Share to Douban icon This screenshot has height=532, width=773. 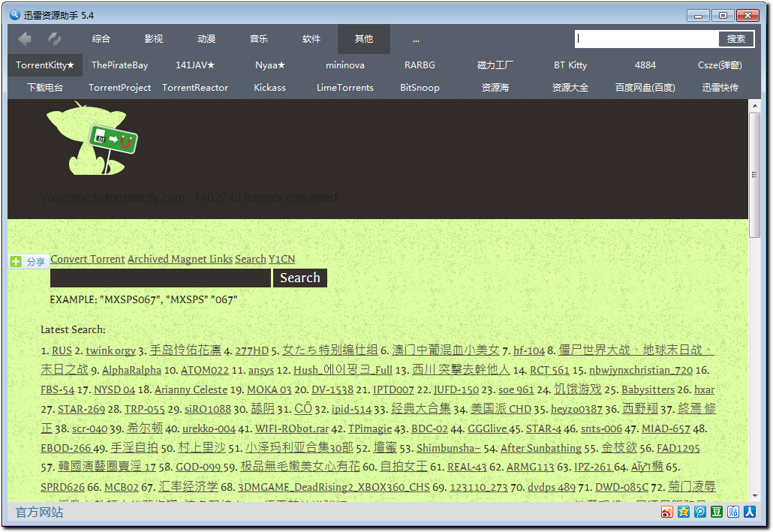pyautogui.click(x=716, y=512)
